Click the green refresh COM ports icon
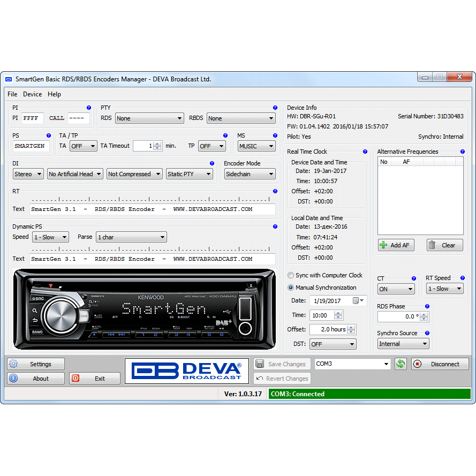 click(401, 364)
